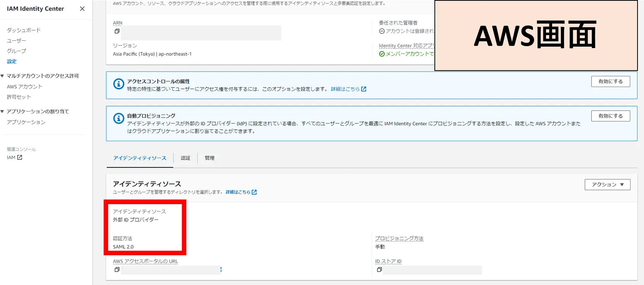This screenshot has width=644, height=285.
Task: Switch to the 認証 tab
Action: tap(186, 158)
